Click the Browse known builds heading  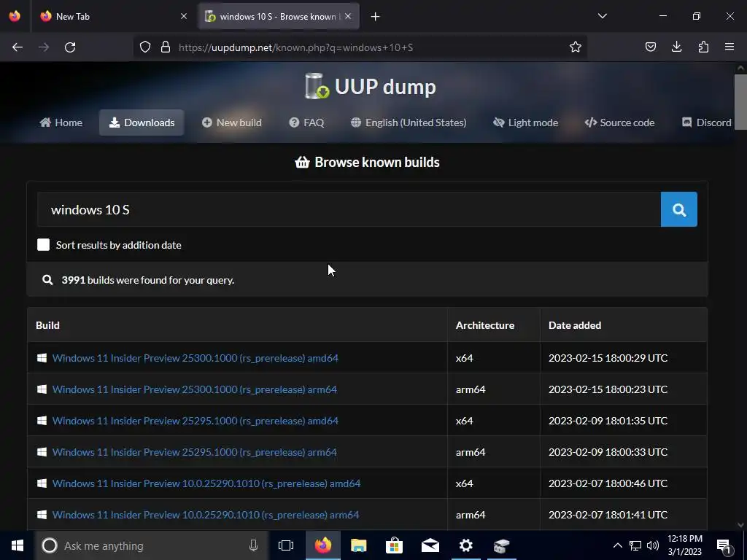pos(368,163)
